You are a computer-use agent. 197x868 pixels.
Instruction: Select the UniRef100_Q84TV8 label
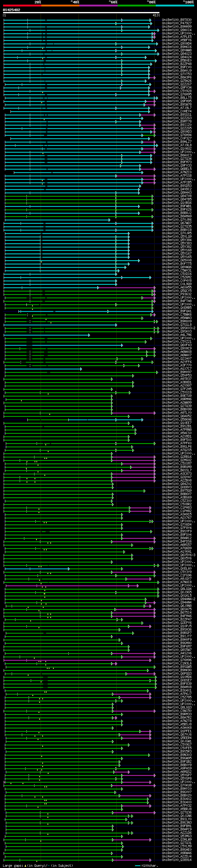(x=177, y=196)
